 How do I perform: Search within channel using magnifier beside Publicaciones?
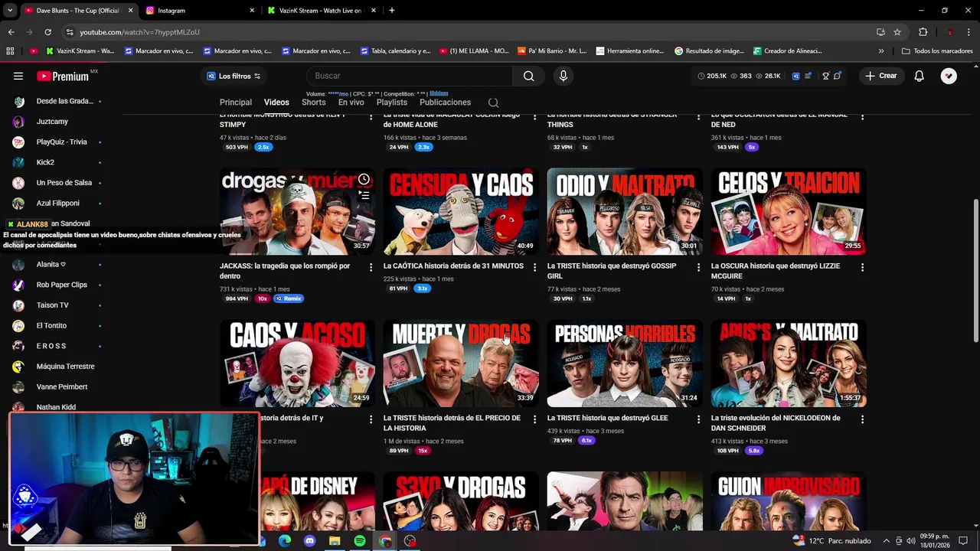click(x=493, y=103)
